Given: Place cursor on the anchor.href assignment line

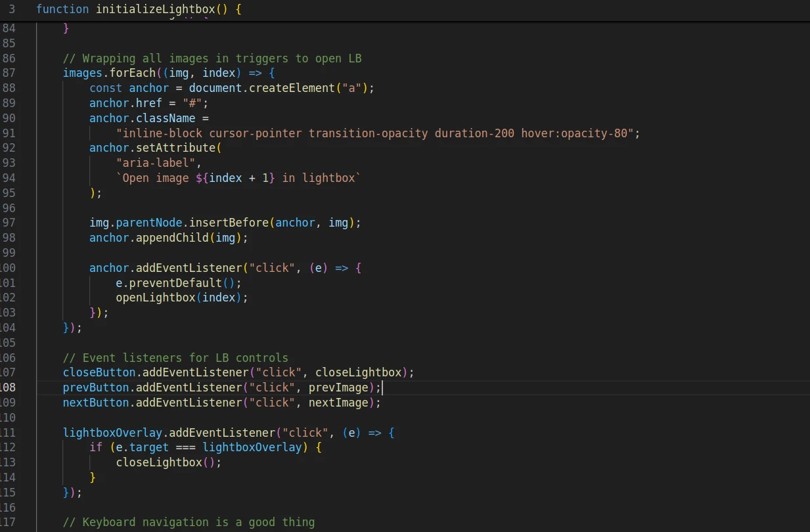Looking at the screenshot, I should 148,103.
